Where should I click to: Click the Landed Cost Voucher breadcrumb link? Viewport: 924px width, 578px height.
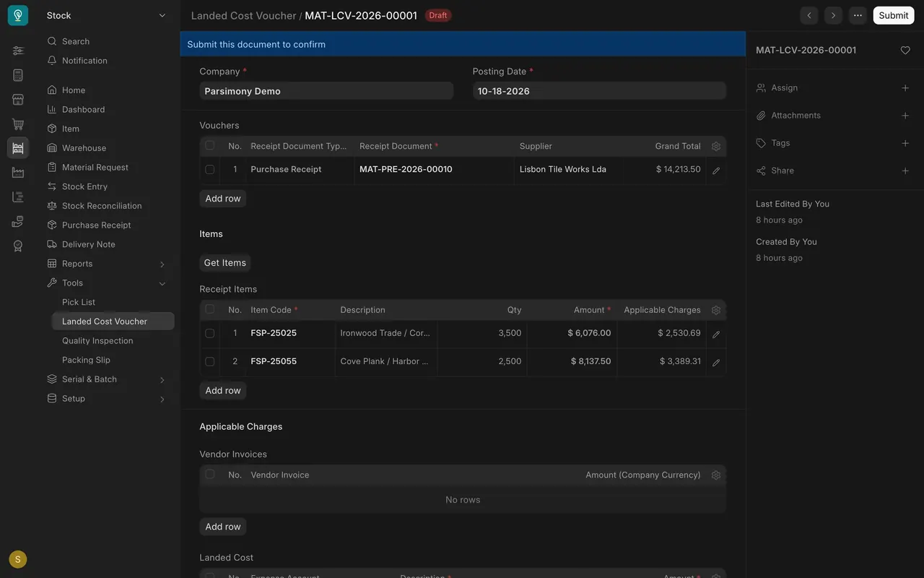(x=243, y=15)
